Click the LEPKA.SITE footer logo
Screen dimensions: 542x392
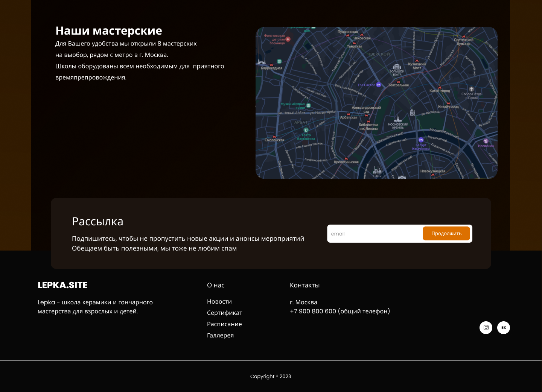(x=62, y=285)
